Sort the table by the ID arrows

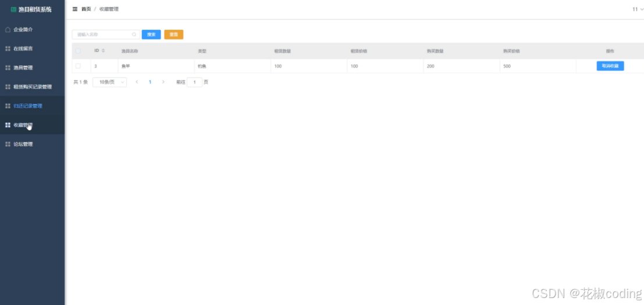pyautogui.click(x=103, y=51)
